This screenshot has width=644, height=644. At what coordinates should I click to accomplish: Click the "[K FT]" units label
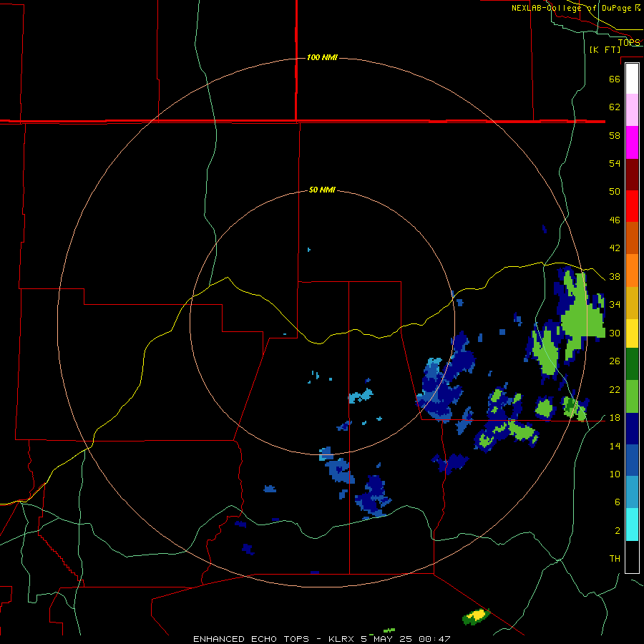tap(605, 50)
